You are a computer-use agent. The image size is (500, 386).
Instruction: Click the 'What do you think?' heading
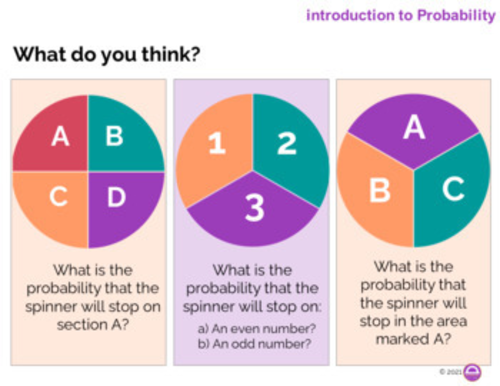[x=107, y=54]
